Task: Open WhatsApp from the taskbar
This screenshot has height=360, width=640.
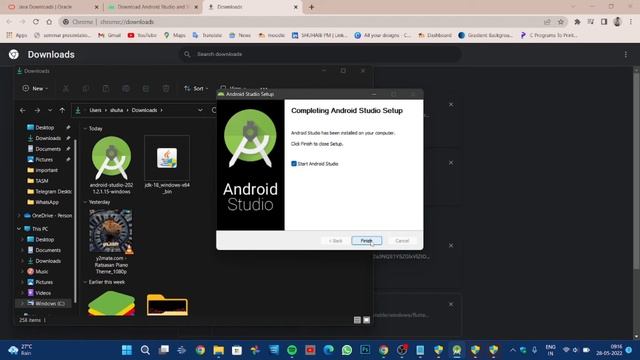Action: pyautogui.click(x=347, y=350)
